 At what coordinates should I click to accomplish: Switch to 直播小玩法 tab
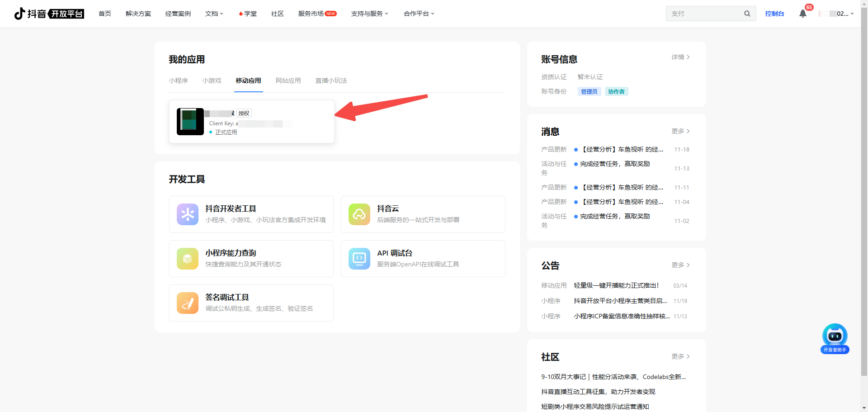click(x=331, y=81)
